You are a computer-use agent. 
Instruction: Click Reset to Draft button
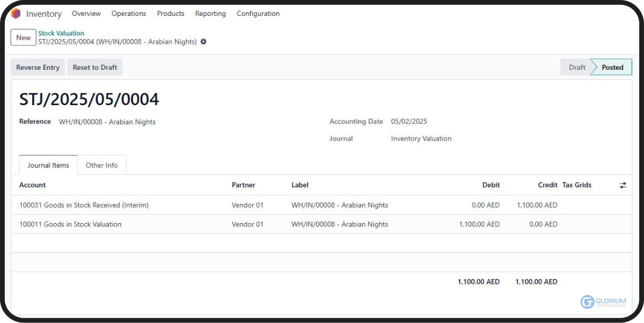[95, 67]
